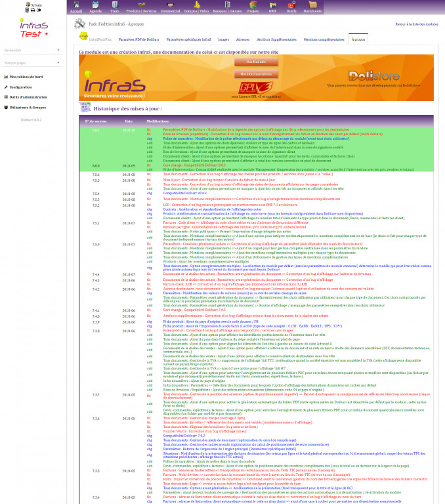The height and width of the screenshot is (504, 445).
Task: Open Configuration in the sidebar
Action: (18, 87)
